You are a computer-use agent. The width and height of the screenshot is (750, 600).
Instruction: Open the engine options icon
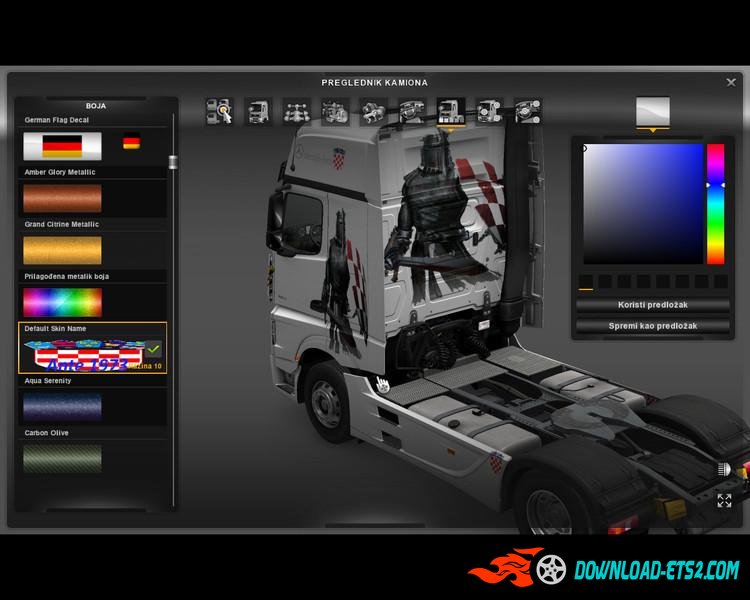(335, 111)
